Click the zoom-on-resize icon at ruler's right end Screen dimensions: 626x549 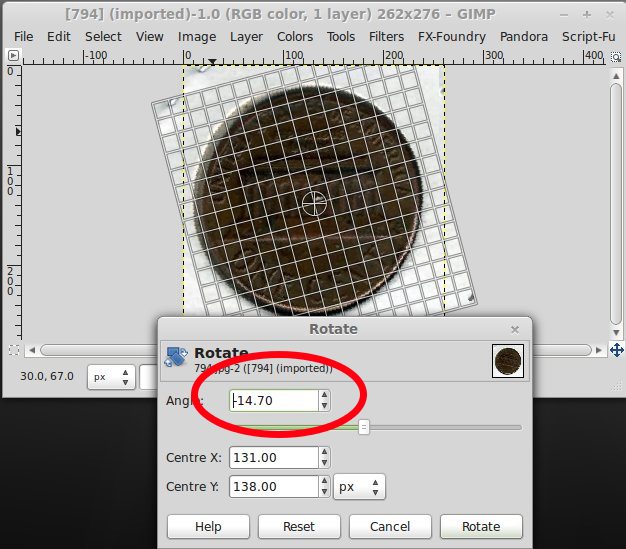(616, 57)
